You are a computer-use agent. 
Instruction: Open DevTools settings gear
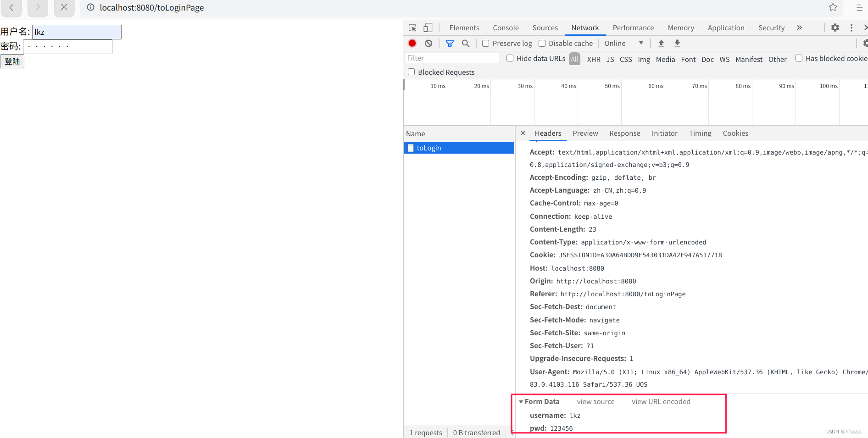point(835,28)
